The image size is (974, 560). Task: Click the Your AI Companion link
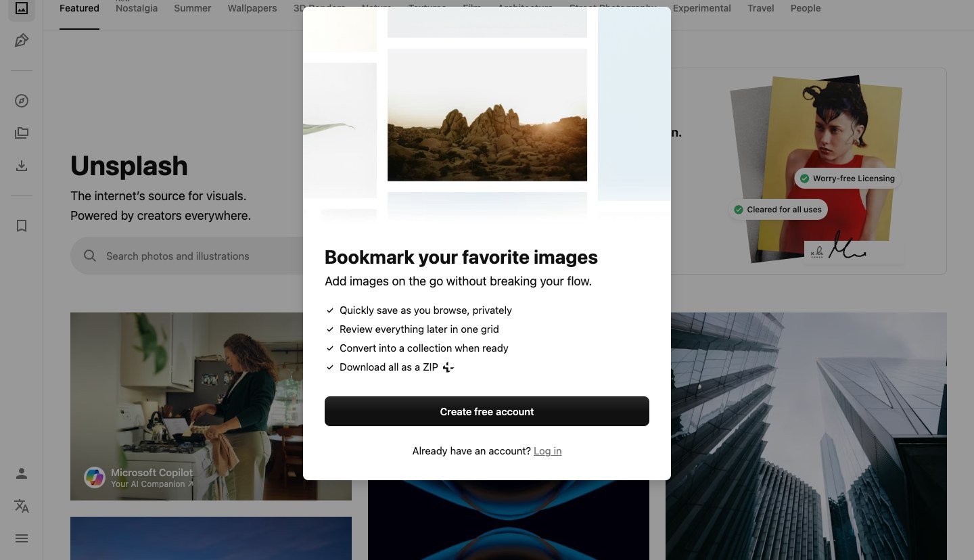(152, 484)
